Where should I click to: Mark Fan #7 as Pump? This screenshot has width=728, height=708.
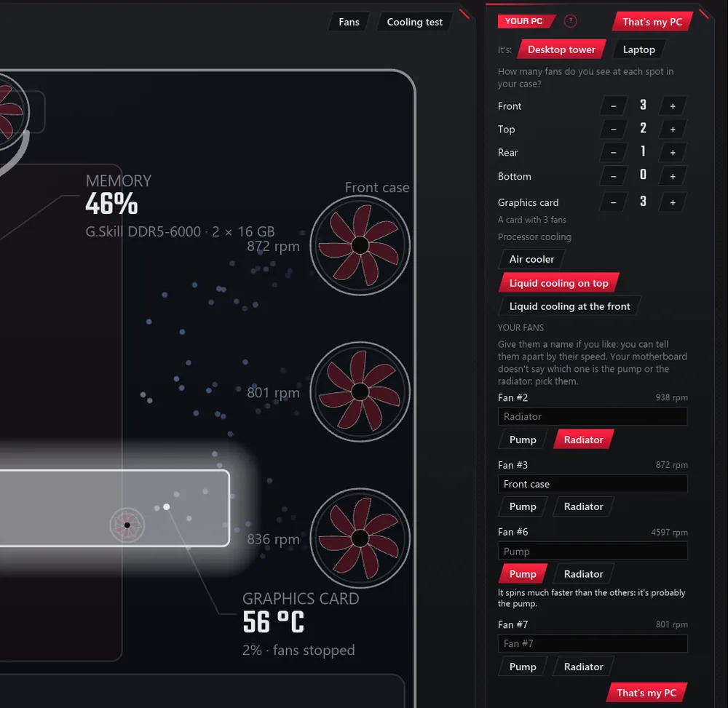click(x=523, y=667)
